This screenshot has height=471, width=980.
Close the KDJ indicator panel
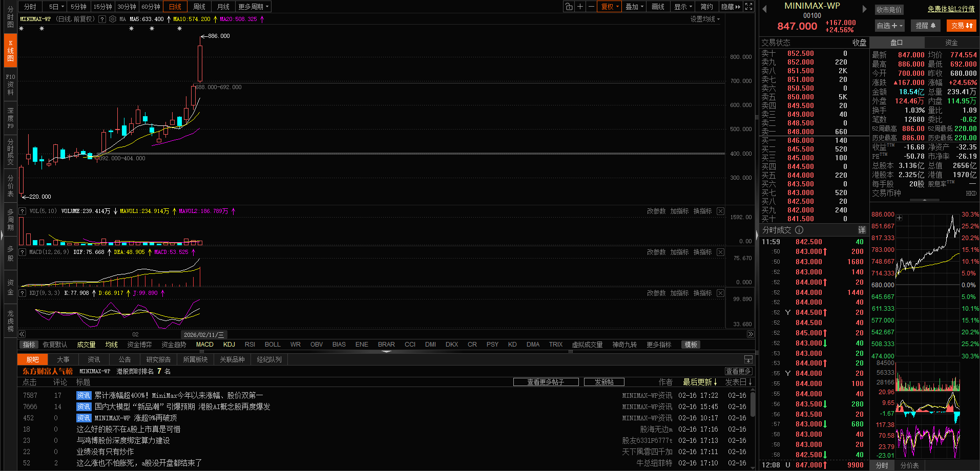(x=720, y=293)
